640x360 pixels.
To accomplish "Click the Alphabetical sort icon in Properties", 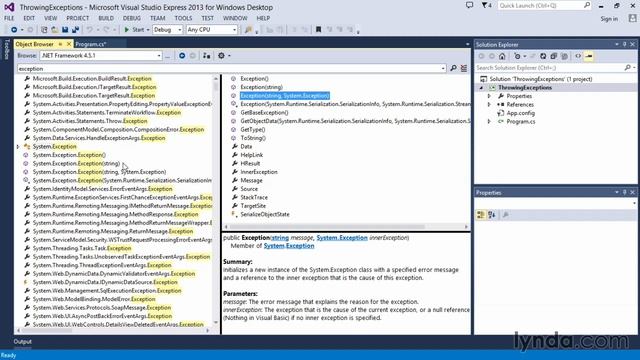I will point(492,215).
